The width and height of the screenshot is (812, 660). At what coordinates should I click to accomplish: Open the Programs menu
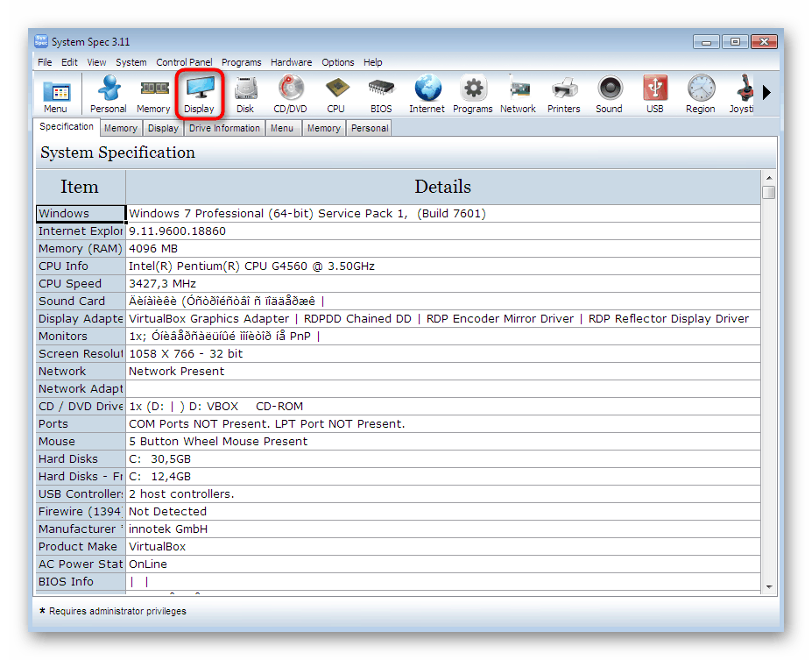(241, 62)
